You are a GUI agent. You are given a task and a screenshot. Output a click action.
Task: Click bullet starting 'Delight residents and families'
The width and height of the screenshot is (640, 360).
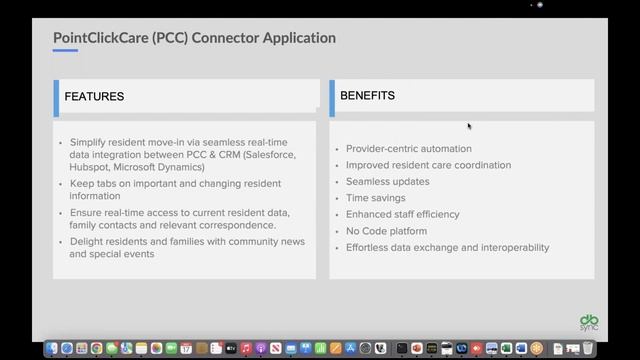[187, 248]
